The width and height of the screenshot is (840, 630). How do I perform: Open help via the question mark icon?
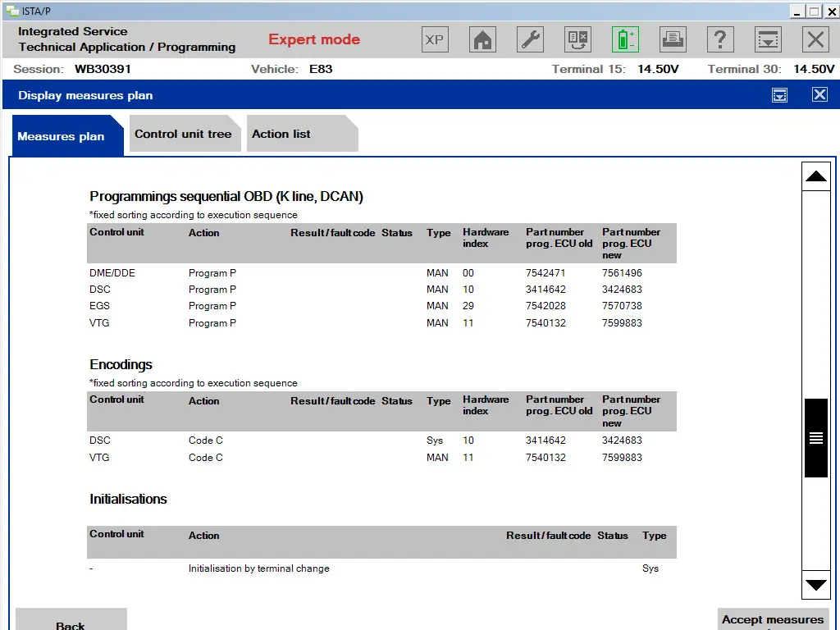pos(719,39)
